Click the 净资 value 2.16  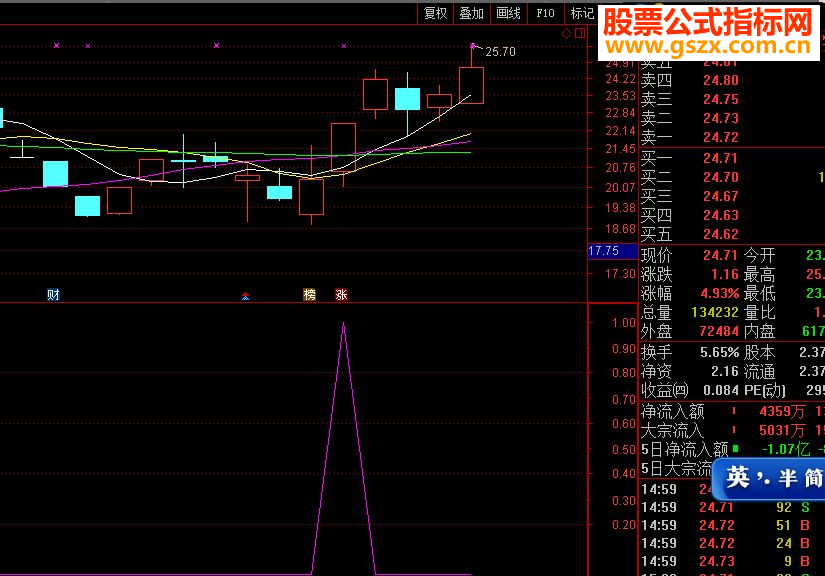(x=725, y=371)
